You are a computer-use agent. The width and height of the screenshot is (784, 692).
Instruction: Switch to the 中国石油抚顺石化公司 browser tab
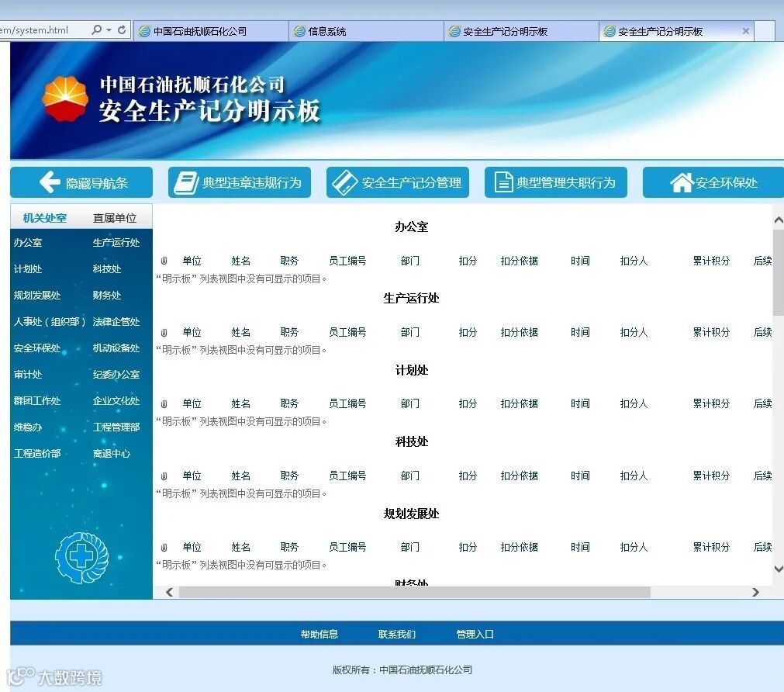coord(211,31)
